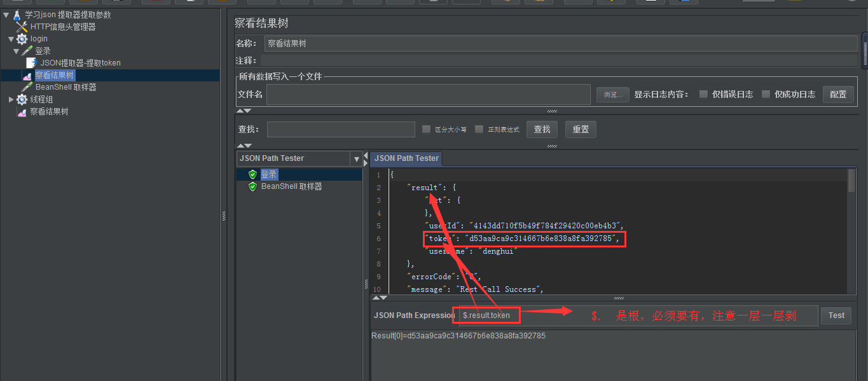This screenshot has width=868, height=381.
Task: Click the 重置 reset button
Action: [581, 129]
